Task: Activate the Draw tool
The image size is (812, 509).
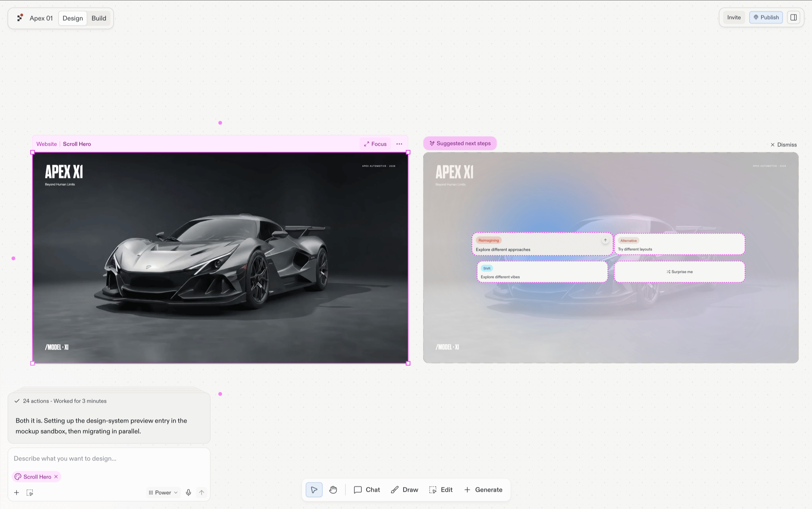Action: pyautogui.click(x=405, y=490)
